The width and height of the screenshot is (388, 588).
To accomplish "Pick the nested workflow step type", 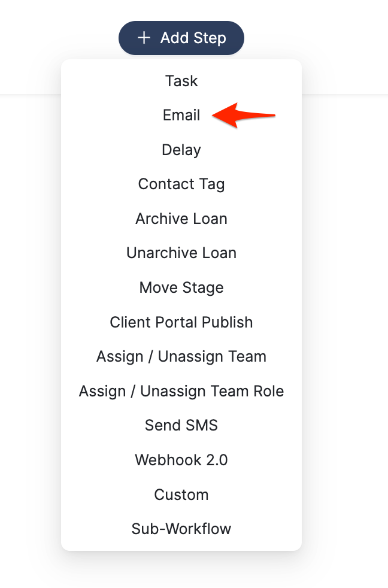I will pos(181,529).
